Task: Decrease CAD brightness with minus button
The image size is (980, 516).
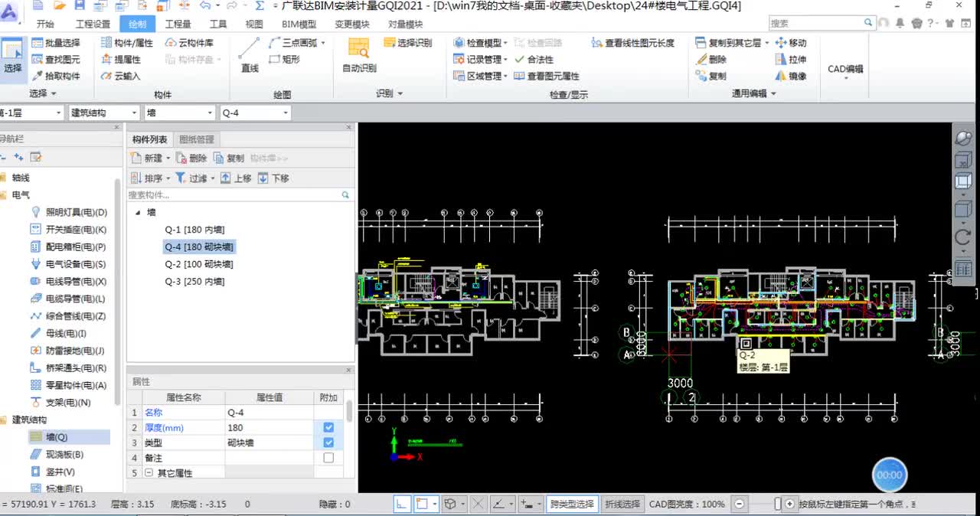Action: [739, 504]
